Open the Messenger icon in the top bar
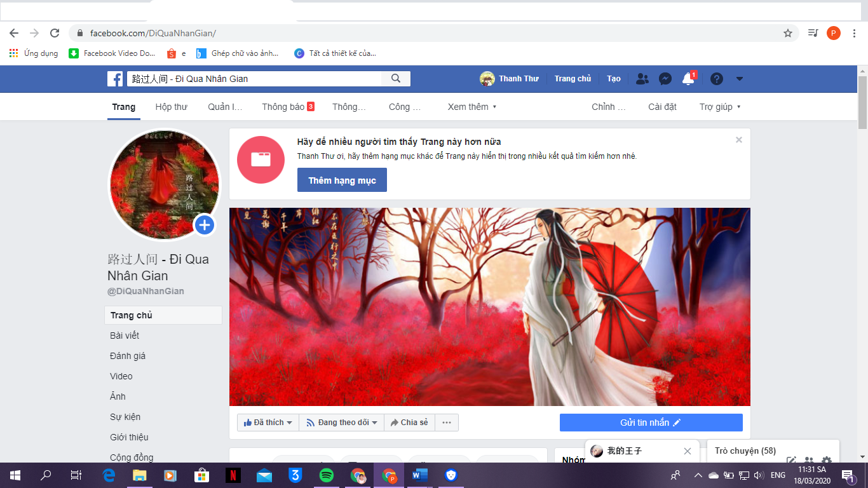Image resolution: width=868 pixels, height=488 pixels. [x=665, y=79]
